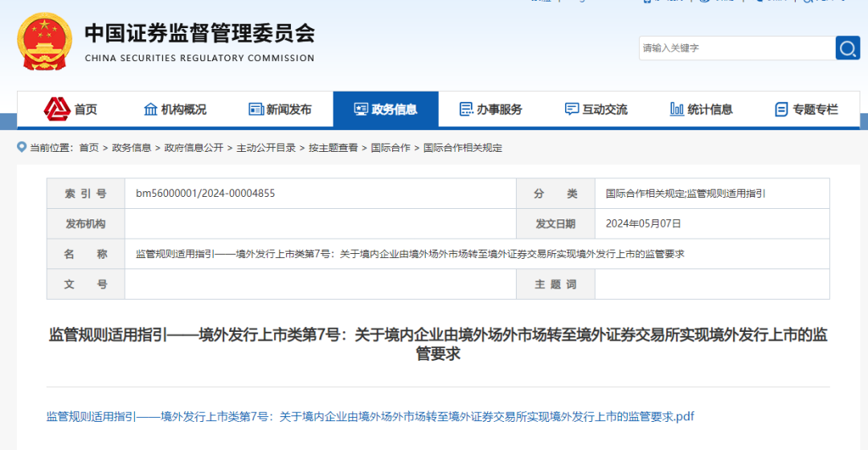868x450 pixels.
Task: Click the monitor icon beside 政务信息
Action: (x=361, y=109)
